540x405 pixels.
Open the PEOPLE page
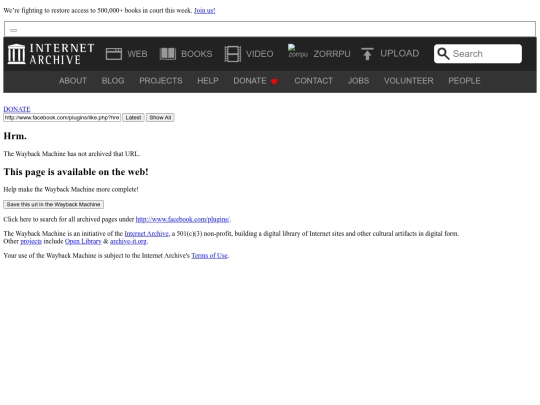464,81
